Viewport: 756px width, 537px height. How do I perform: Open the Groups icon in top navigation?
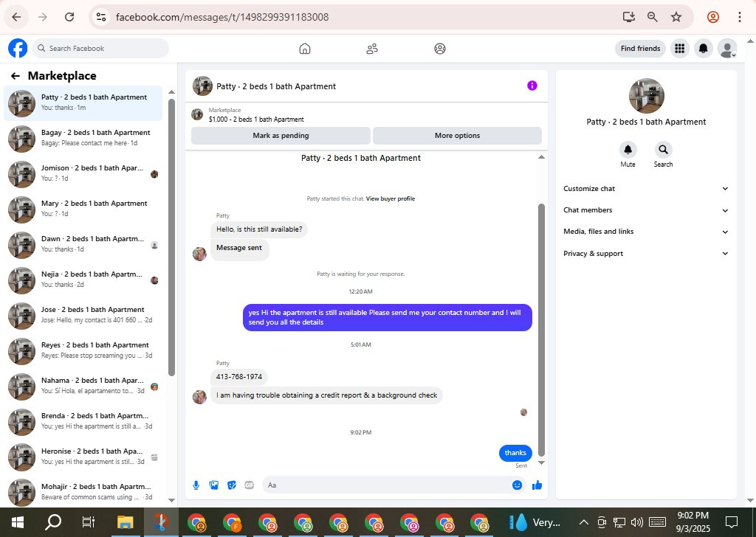tap(440, 49)
